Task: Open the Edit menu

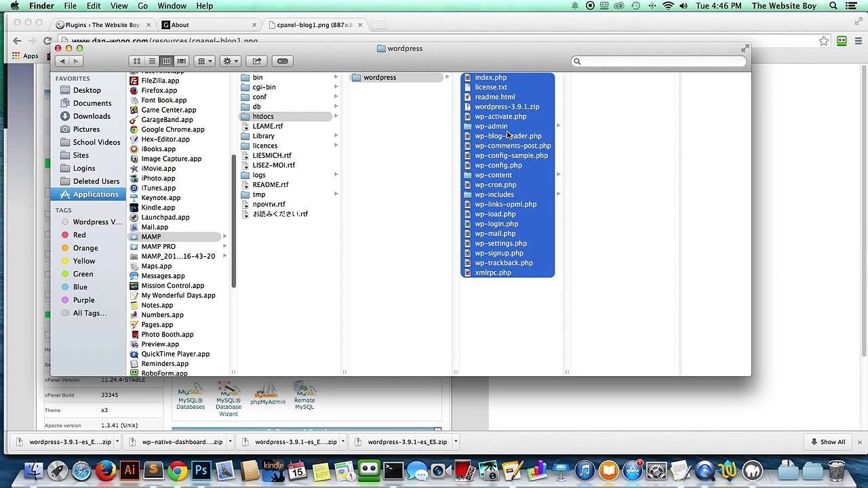Action: coord(94,6)
